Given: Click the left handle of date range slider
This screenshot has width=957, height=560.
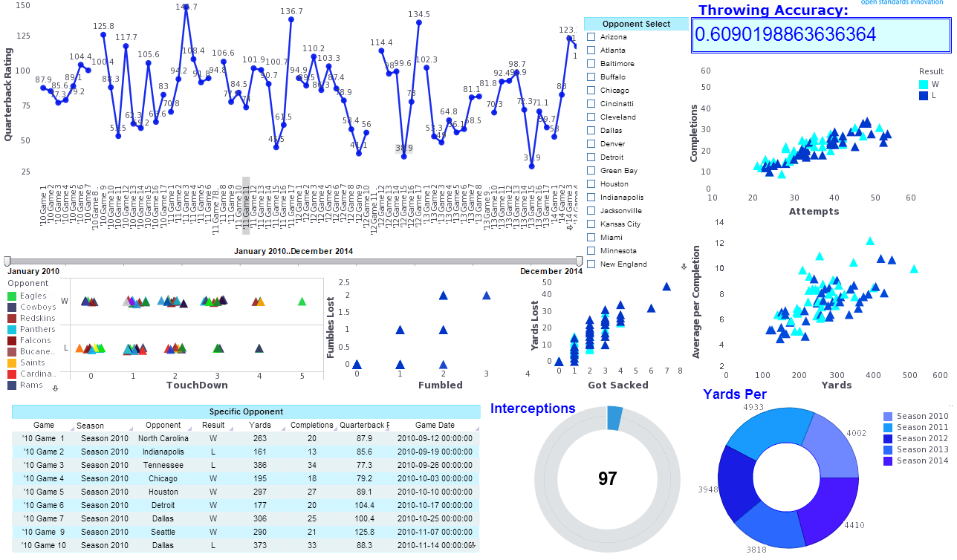Looking at the screenshot, I should [7, 261].
